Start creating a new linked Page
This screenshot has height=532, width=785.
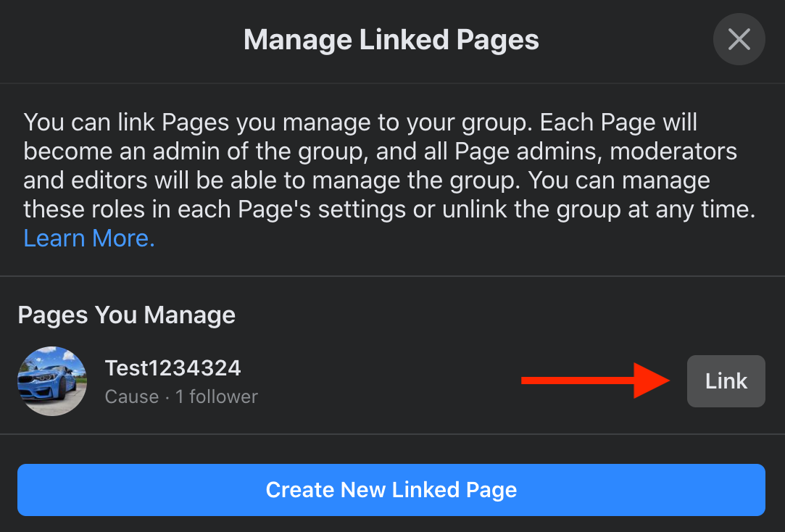[391, 490]
